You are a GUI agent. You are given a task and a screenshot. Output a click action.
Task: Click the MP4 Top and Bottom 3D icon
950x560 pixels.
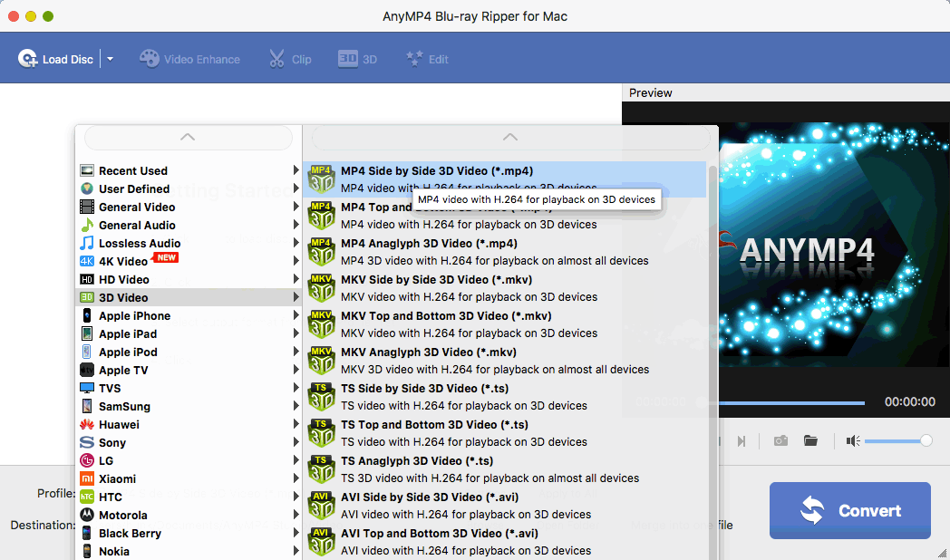pyautogui.click(x=321, y=215)
